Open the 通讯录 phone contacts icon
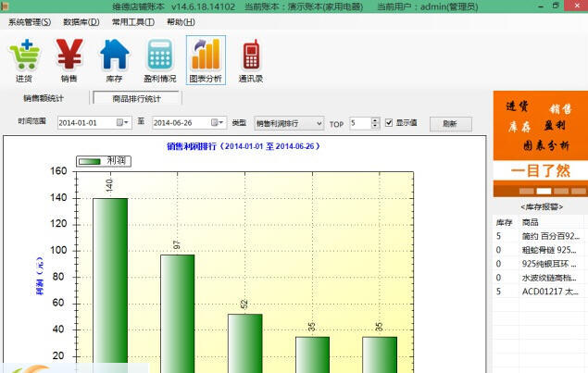 tap(251, 56)
